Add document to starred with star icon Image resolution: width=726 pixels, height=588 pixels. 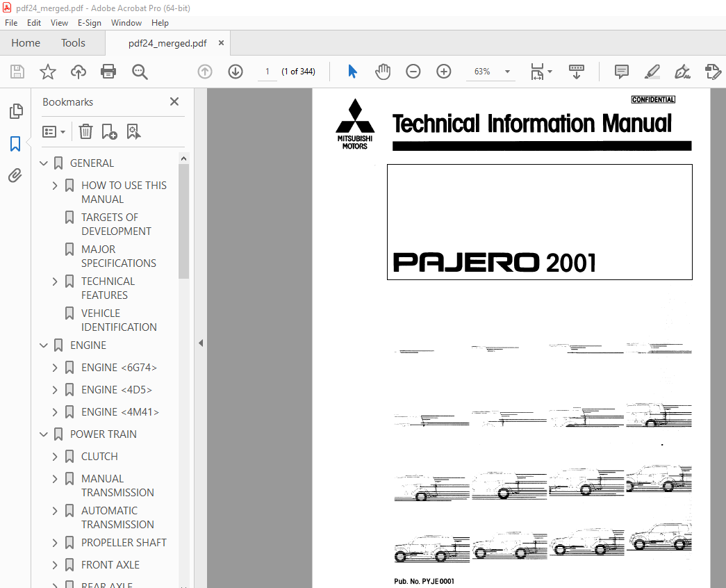pos(48,72)
